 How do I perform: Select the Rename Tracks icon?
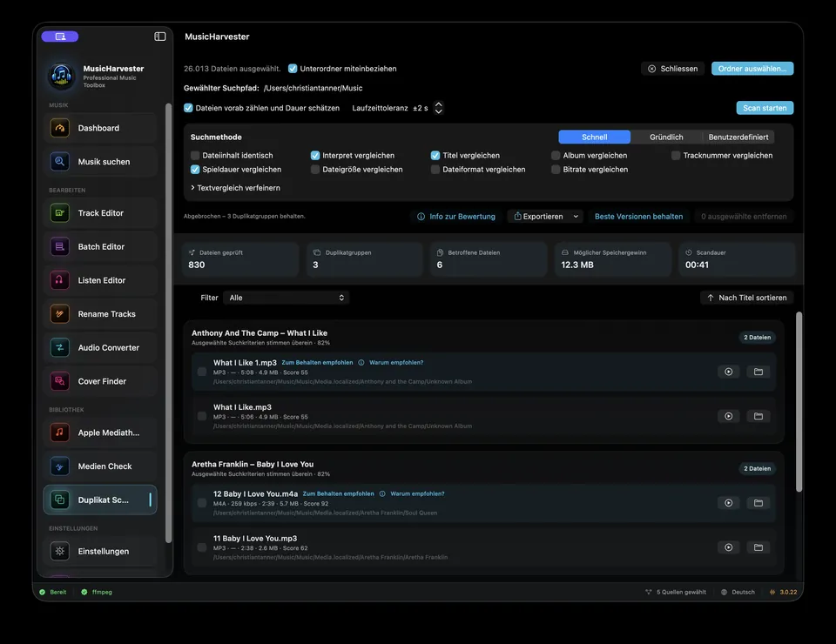pos(60,314)
